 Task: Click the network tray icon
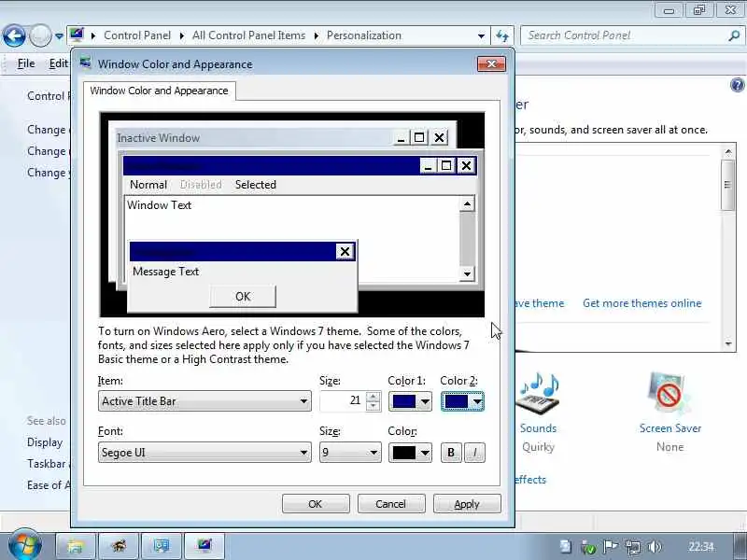tap(633, 547)
